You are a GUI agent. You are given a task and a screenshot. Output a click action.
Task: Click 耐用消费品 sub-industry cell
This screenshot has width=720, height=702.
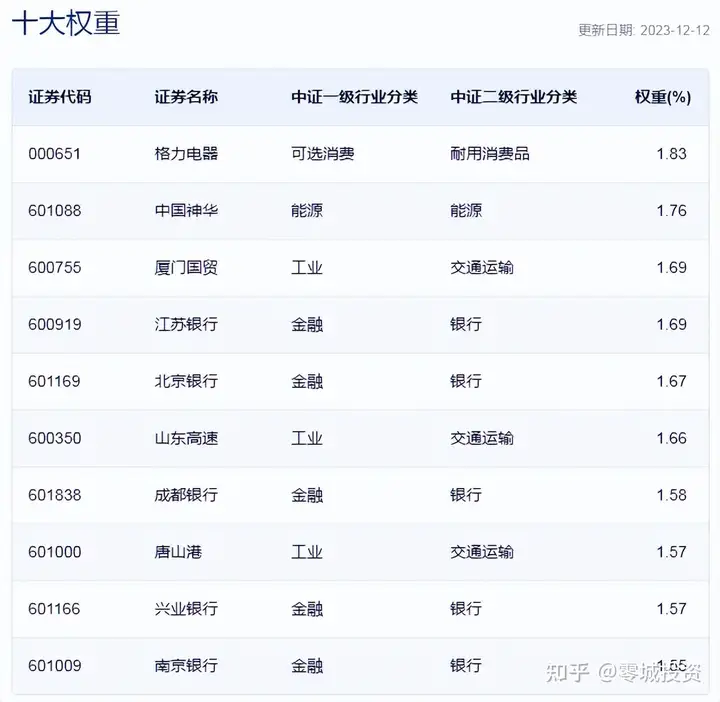[x=489, y=153]
